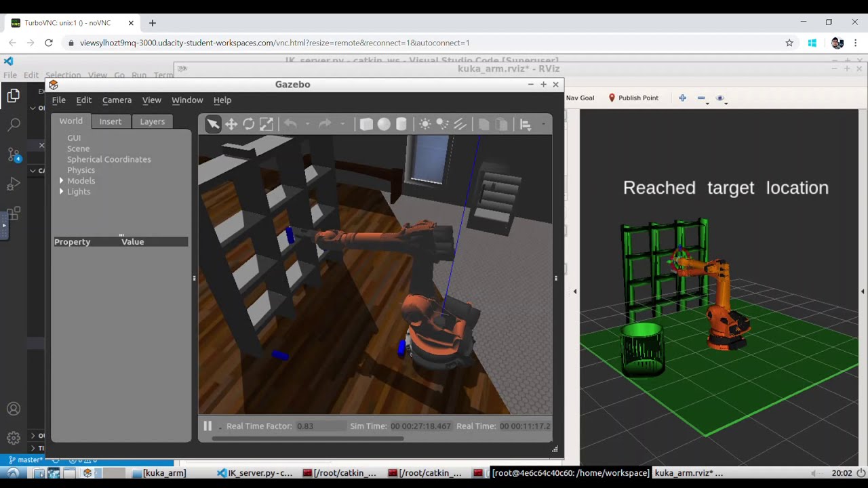Open VS Code Run and Debug icon
The height and width of the screenshot is (488, 868).
pyautogui.click(x=13, y=184)
